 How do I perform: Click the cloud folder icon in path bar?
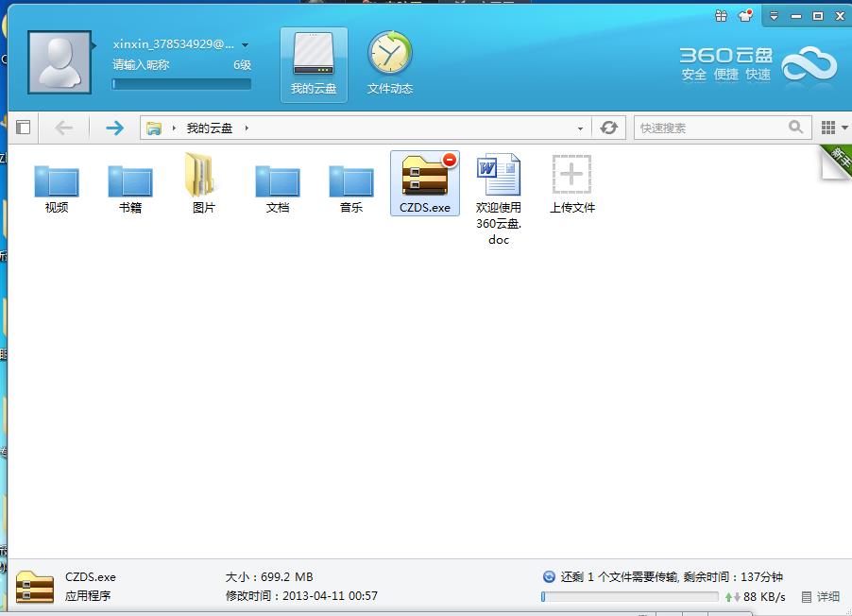[x=154, y=128]
